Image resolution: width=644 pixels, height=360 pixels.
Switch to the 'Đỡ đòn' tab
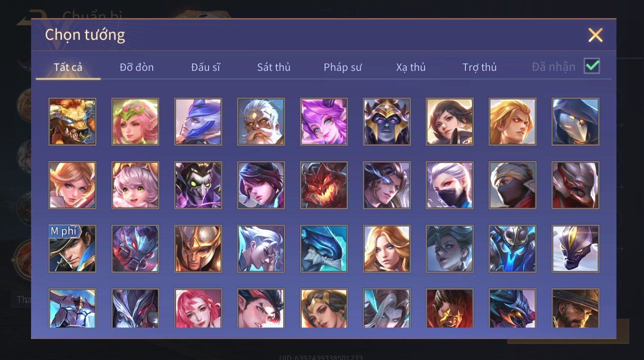point(136,67)
